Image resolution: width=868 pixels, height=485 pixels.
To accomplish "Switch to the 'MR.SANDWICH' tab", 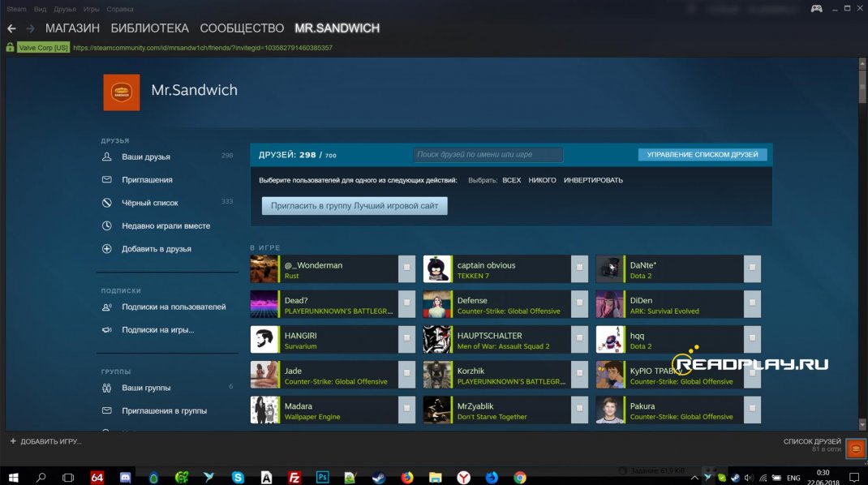I will pyautogui.click(x=337, y=28).
